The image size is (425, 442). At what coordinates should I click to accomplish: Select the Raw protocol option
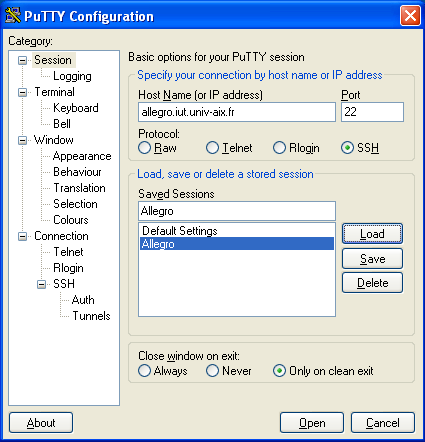tap(144, 148)
